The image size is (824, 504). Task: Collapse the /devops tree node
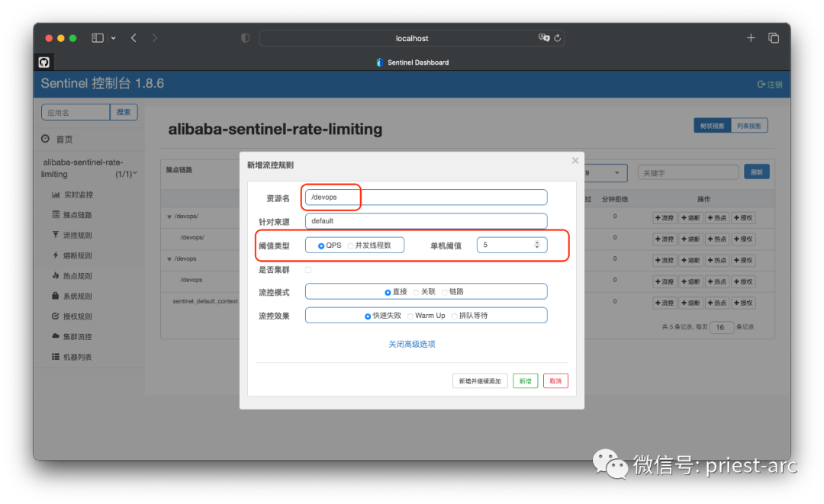pos(169,258)
